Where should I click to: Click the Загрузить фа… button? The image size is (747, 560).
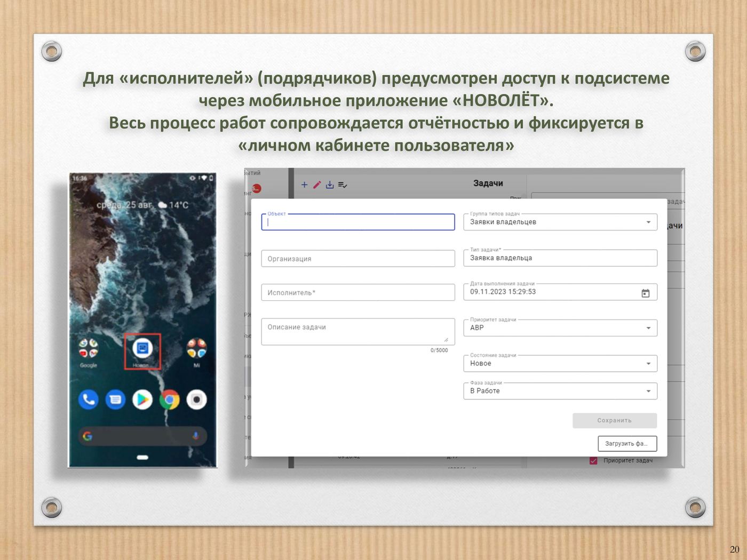[627, 444]
